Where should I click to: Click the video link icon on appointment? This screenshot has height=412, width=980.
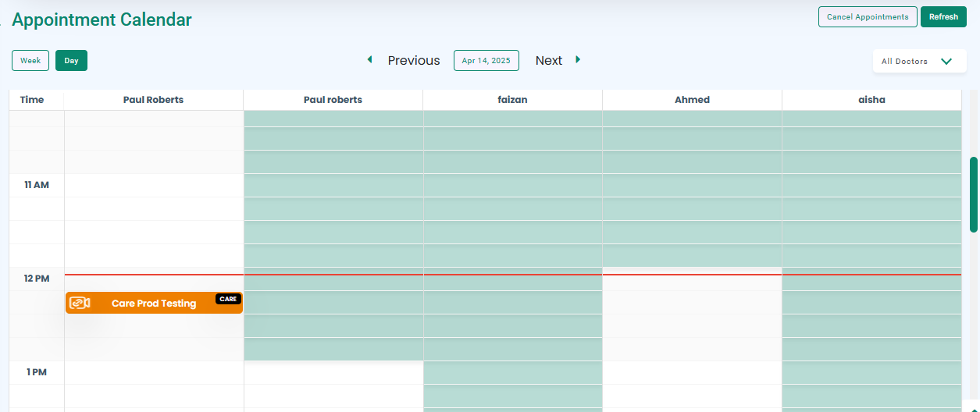pos(80,303)
